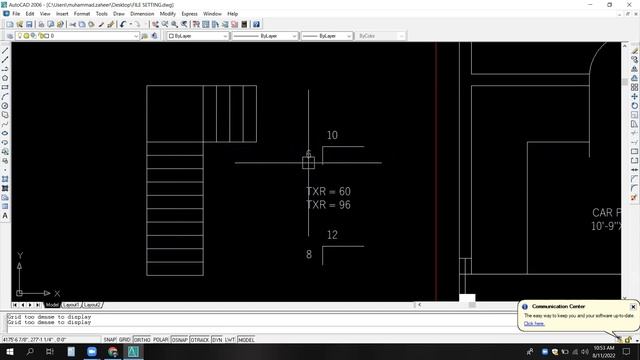Screen dimensions: 640x360
Task: Click the coordinate readout in the status bar
Action: 51,340
